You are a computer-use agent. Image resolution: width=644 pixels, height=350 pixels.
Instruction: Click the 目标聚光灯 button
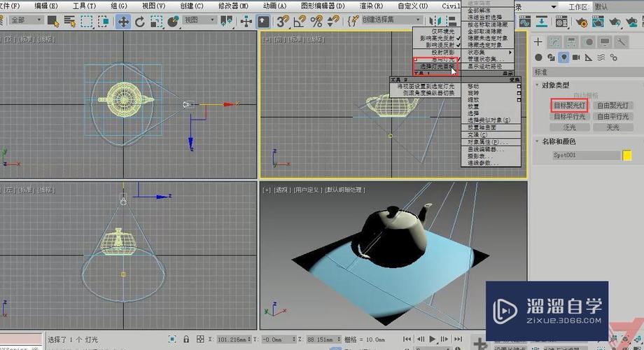[570, 106]
